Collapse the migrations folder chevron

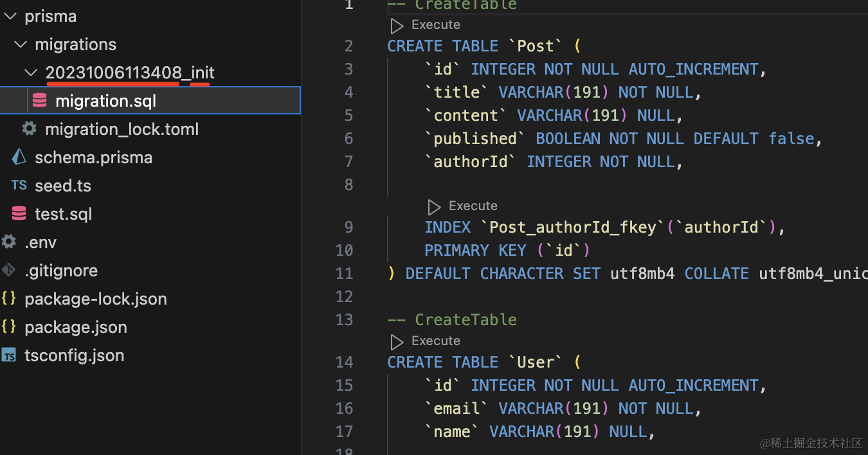[x=21, y=44]
